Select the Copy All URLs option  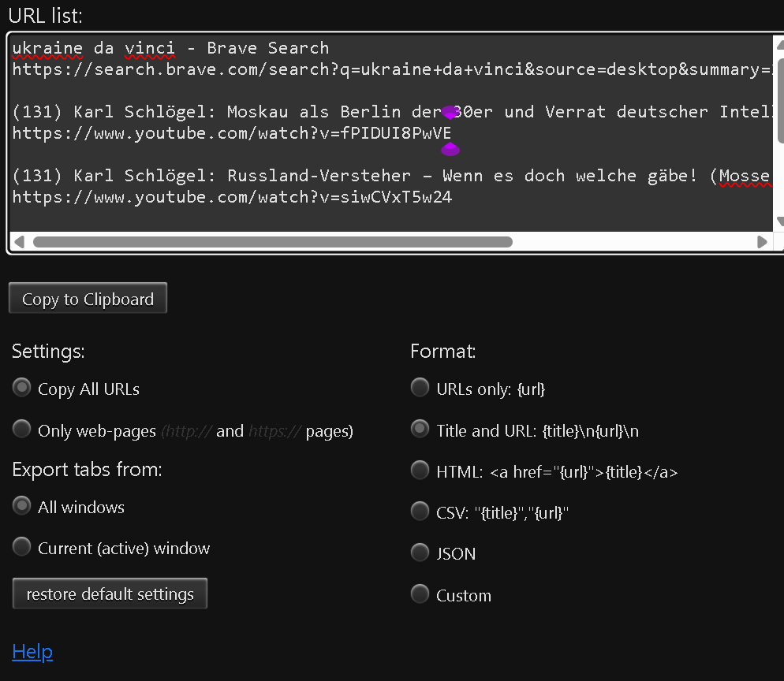[x=23, y=388]
